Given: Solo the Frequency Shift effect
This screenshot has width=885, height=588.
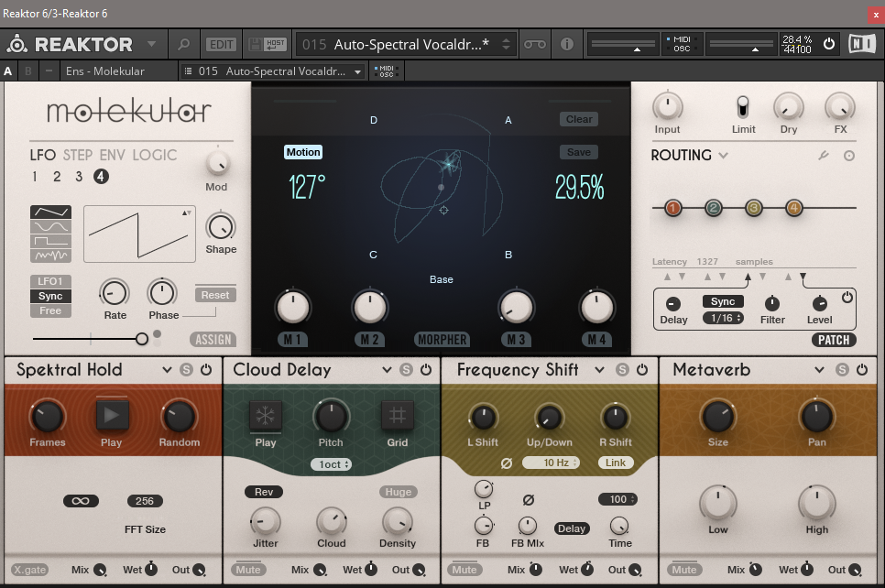Looking at the screenshot, I should [623, 370].
